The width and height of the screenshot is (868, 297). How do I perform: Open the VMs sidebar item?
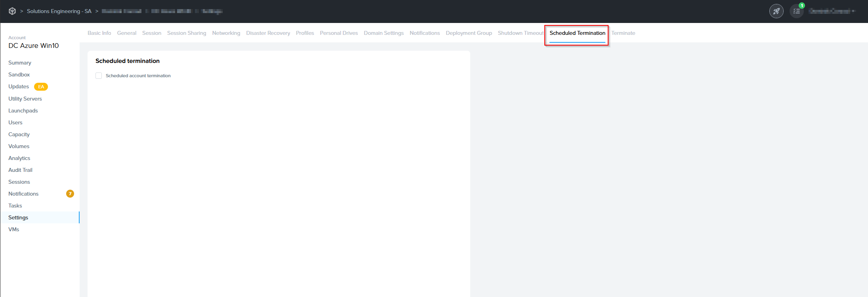click(x=14, y=229)
